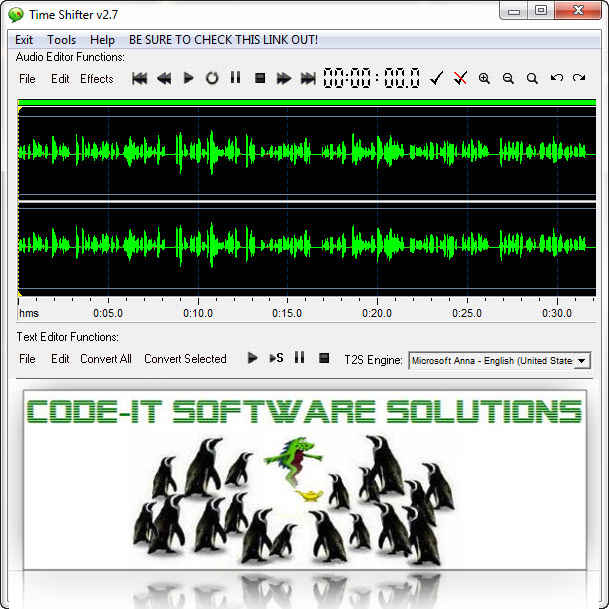Toggle loop playback

pyautogui.click(x=212, y=78)
